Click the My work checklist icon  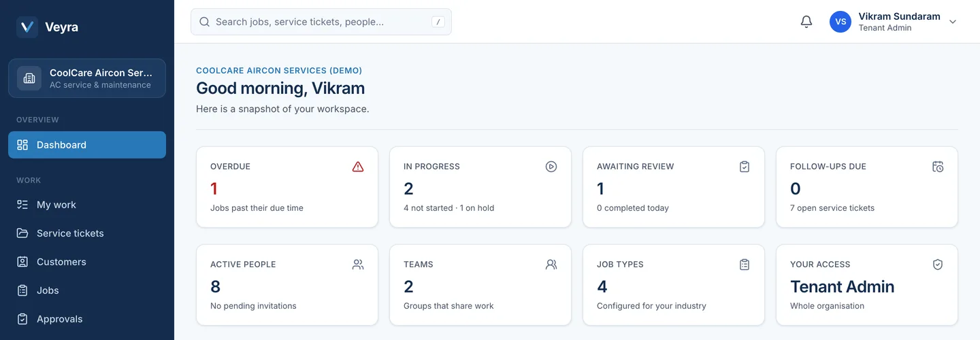tap(22, 205)
